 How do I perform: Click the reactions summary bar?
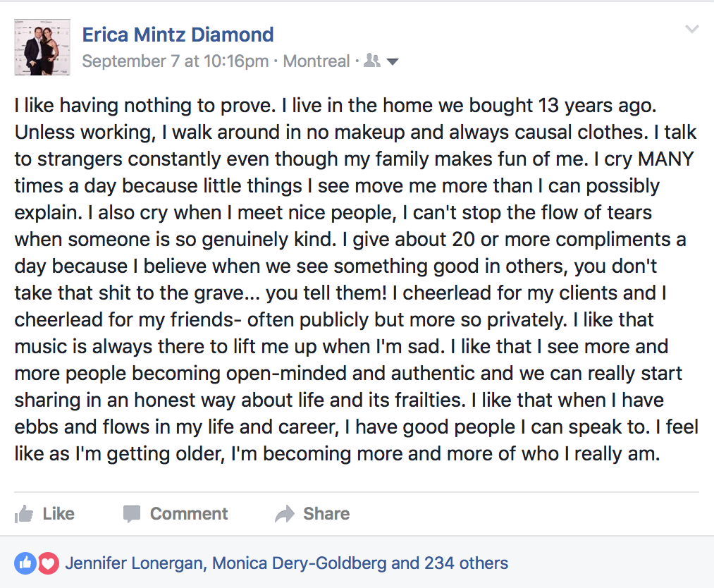point(357,563)
